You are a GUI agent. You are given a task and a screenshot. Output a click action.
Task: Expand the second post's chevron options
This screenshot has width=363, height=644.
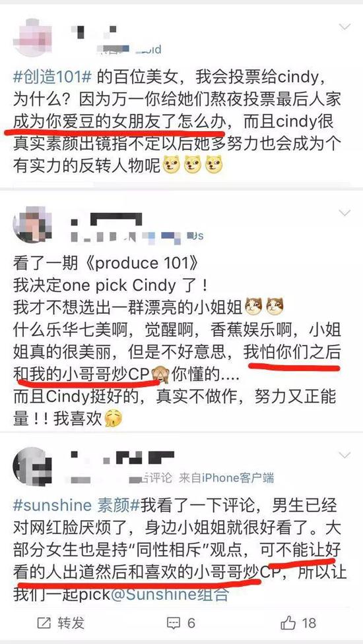coord(345,212)
